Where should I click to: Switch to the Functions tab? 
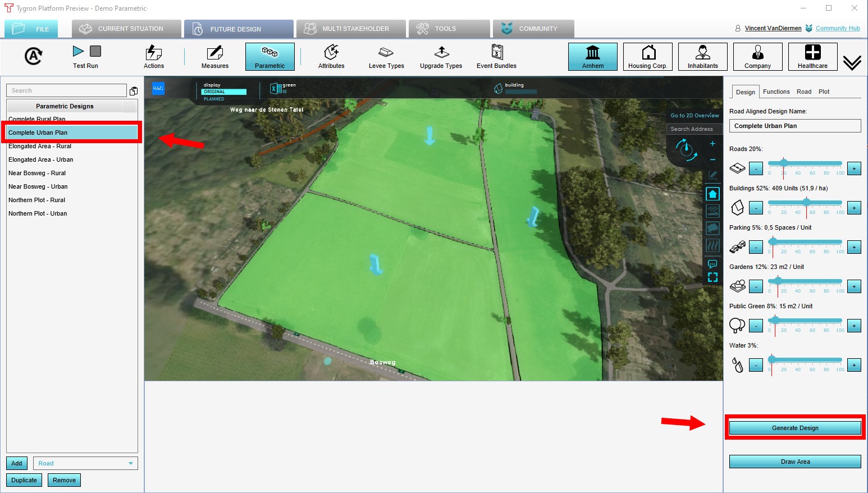(776, 92)
